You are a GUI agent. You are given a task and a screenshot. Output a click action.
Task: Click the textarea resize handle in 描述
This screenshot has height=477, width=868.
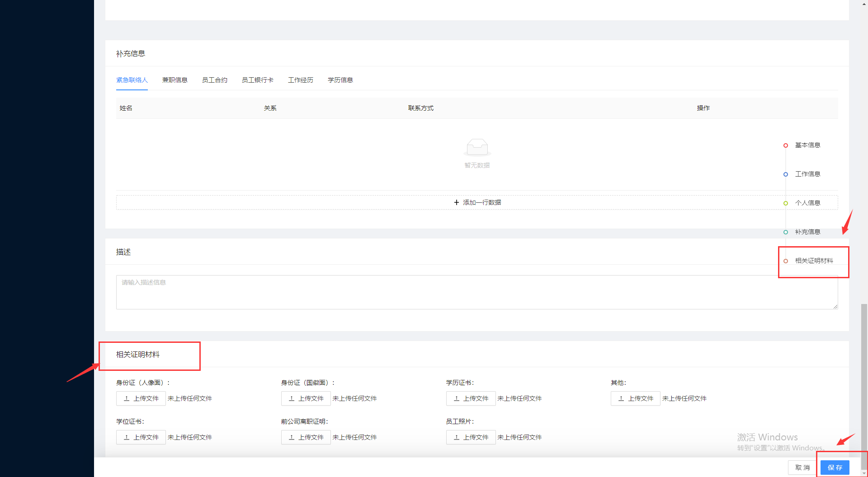(x=835, y=307)
